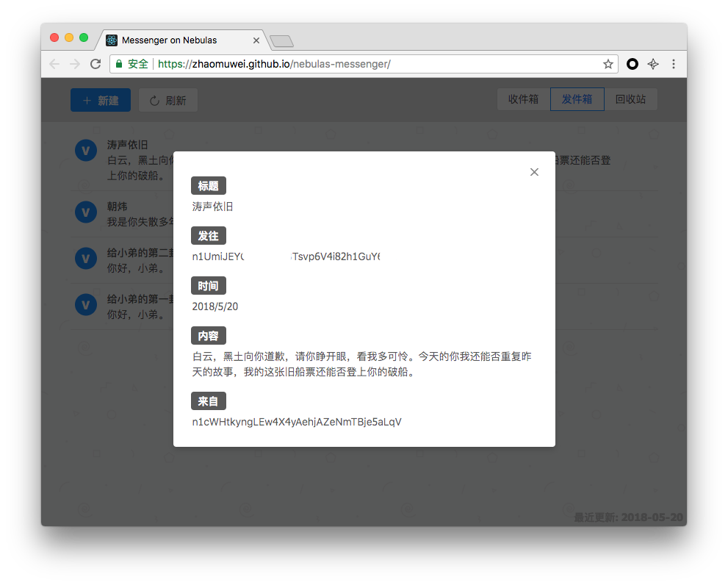The height and width of the screenshot is (585, 728).
Task: Click the 发往 label in dialog
Action: point(209,236)
